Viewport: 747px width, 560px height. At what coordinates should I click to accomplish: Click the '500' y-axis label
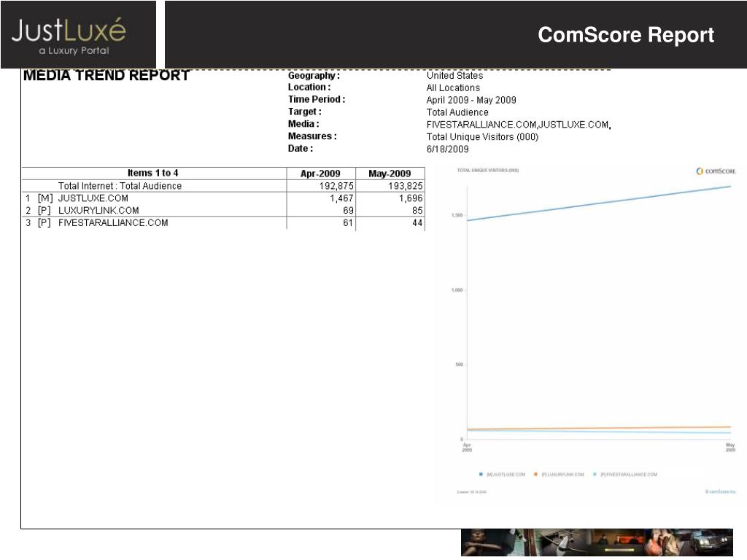[459, 365]
